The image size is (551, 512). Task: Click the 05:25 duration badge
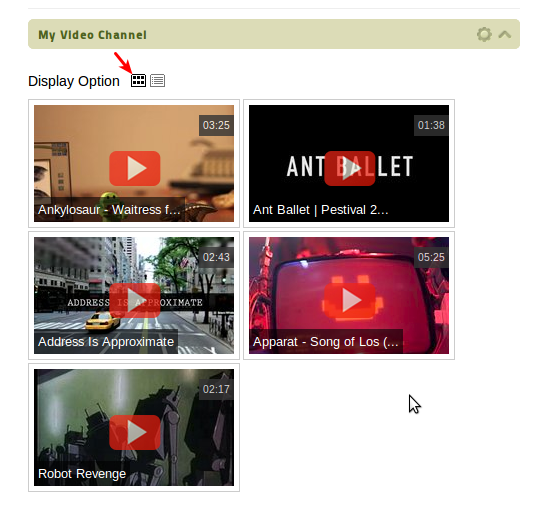tap(431, 257)
